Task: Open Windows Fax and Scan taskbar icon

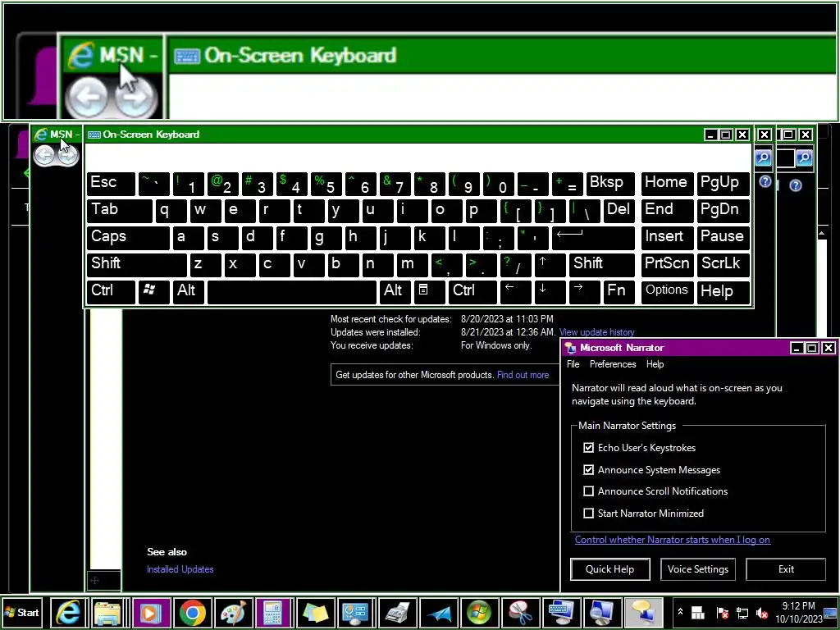Action: click(397, 612)
